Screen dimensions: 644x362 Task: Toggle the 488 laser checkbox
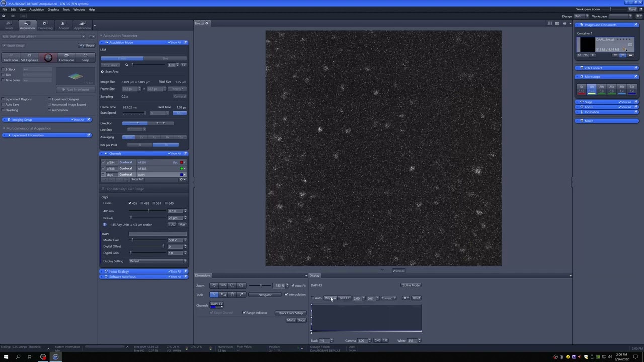point(142,203)
